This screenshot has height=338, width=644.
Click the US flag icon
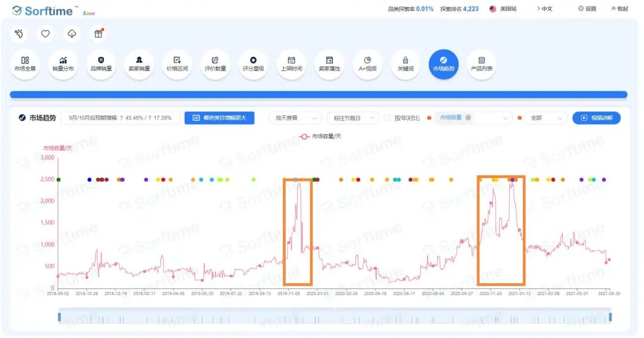tap(493, 8)
